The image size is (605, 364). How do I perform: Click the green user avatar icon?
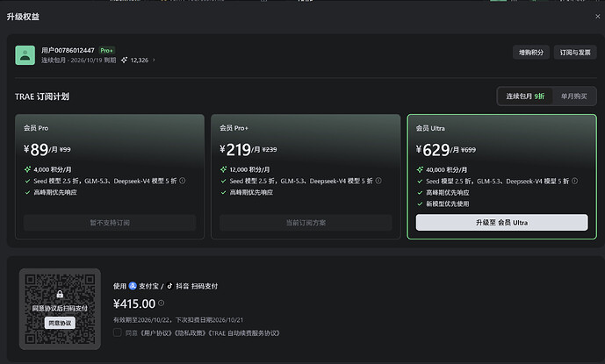point(25,55)
